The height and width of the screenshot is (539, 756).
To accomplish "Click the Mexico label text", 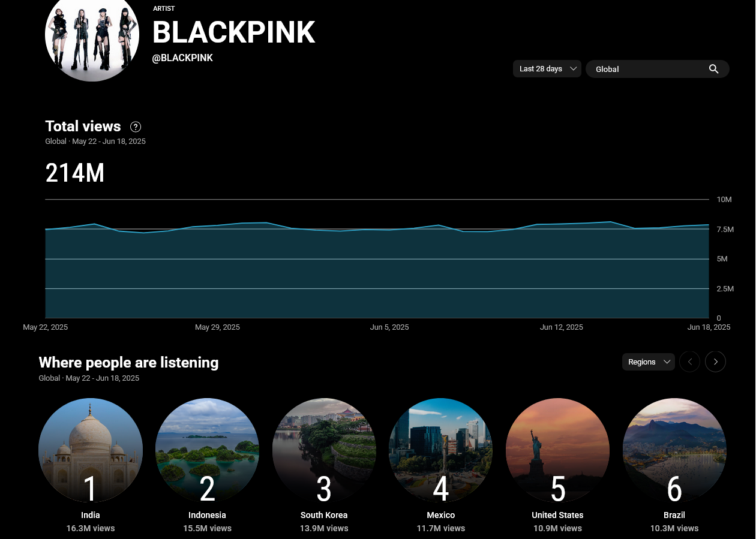I will pos(441,515).
